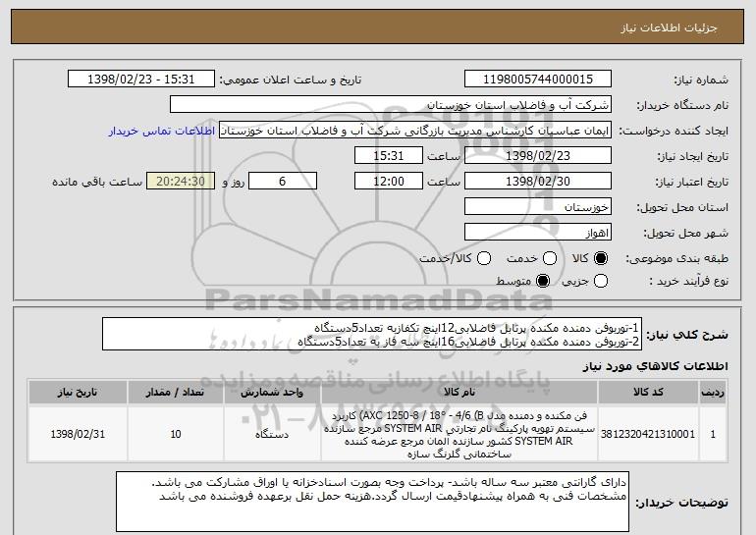
Task: Click the product code 3812320421310001 cell
Action: pyautogui.click(x=648, y=434)
